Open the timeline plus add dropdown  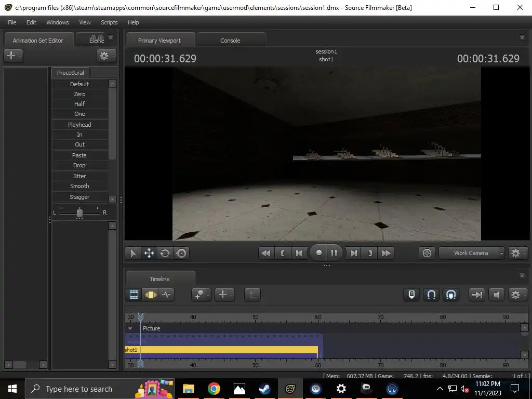(x=224, y=295)
